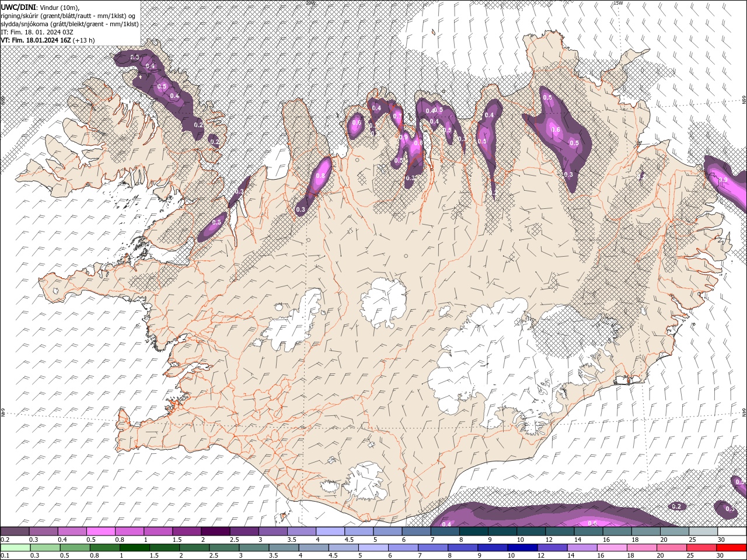Choose the snow-scale swatch labeled 2.5

tap(244, 531)
